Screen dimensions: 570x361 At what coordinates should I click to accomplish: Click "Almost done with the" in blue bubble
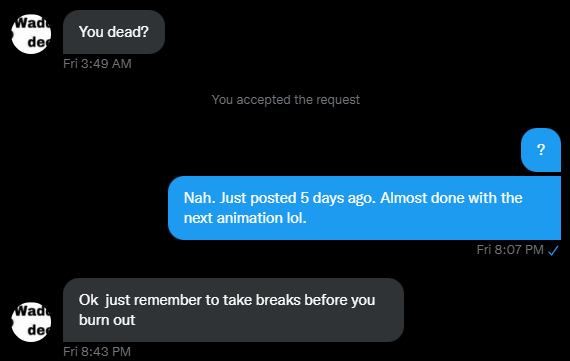tap(451, 198)
